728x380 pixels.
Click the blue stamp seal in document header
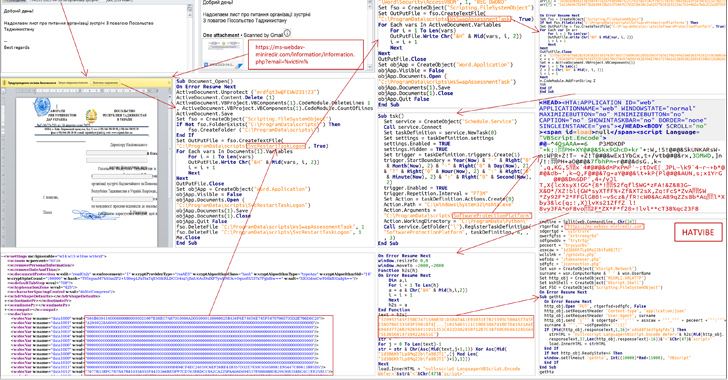41,107
